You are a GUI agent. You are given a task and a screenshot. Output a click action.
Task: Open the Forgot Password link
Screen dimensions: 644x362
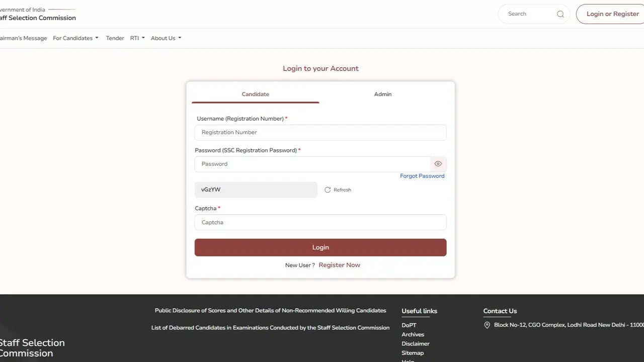click(x=422, y=175)
